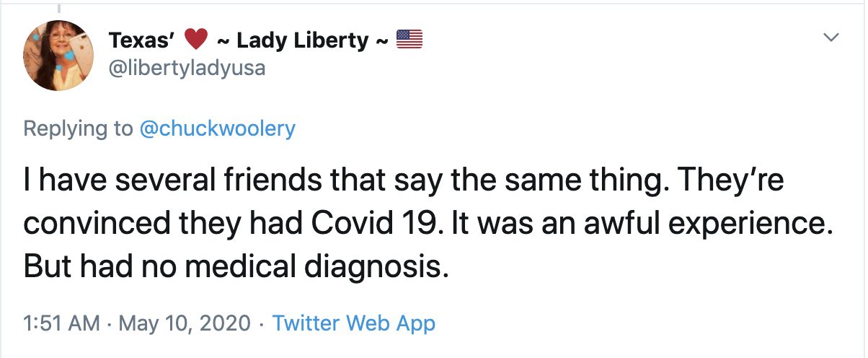Click the Twitter Web App source link
Screen dimensions: 868x358
[x=353, y=323]
